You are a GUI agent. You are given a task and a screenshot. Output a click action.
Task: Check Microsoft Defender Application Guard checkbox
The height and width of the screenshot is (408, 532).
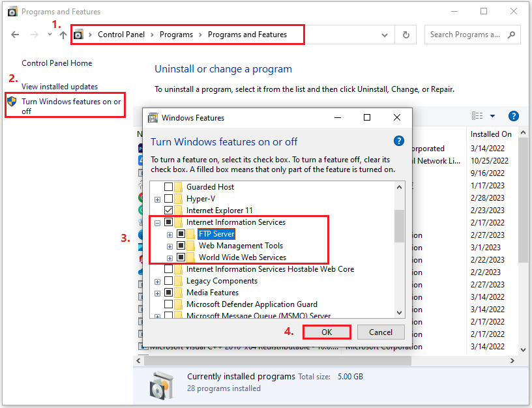pos(169,304)
